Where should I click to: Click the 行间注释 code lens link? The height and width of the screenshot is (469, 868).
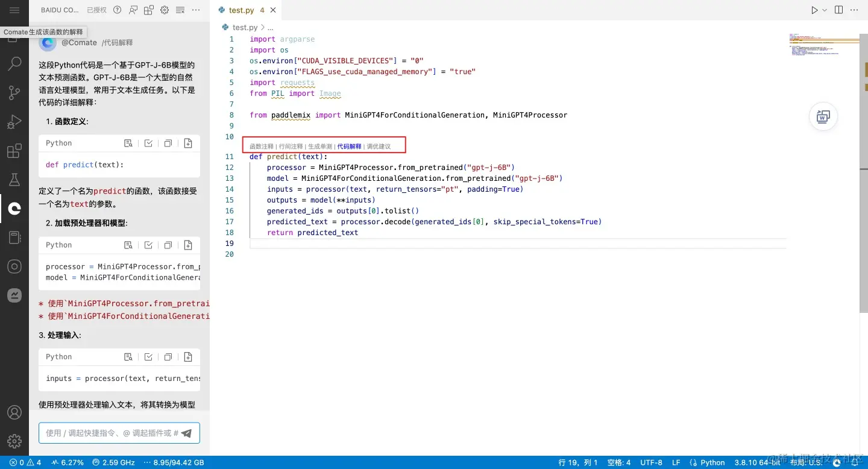click(x=291, y=146)
